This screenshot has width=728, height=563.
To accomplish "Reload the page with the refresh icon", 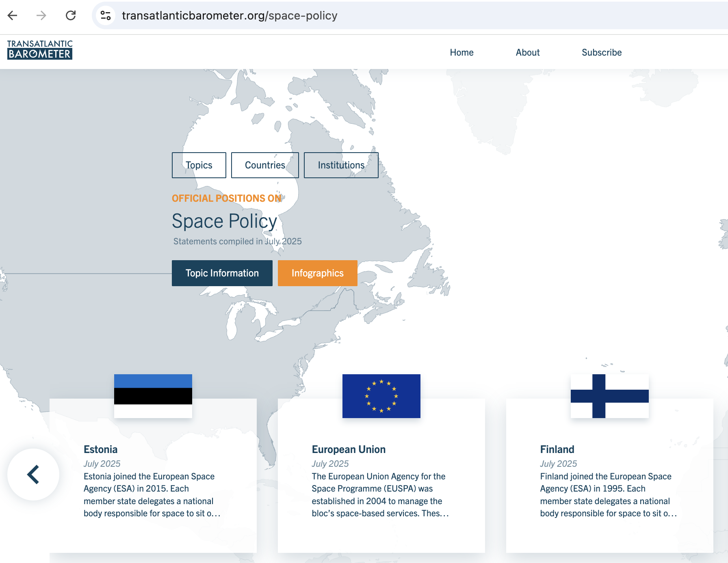I will coord(71,15).
